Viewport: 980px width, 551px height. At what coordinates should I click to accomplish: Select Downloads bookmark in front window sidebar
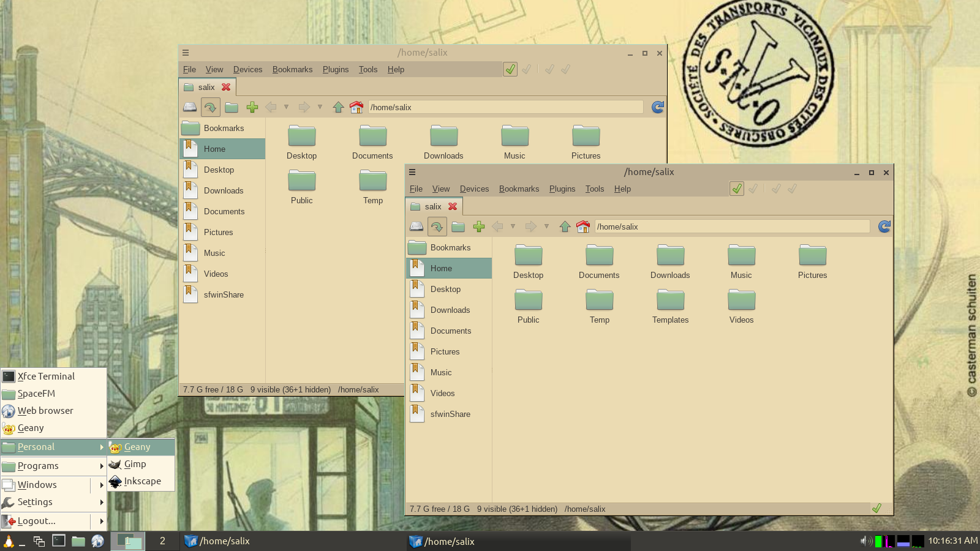tap(449, 310)
